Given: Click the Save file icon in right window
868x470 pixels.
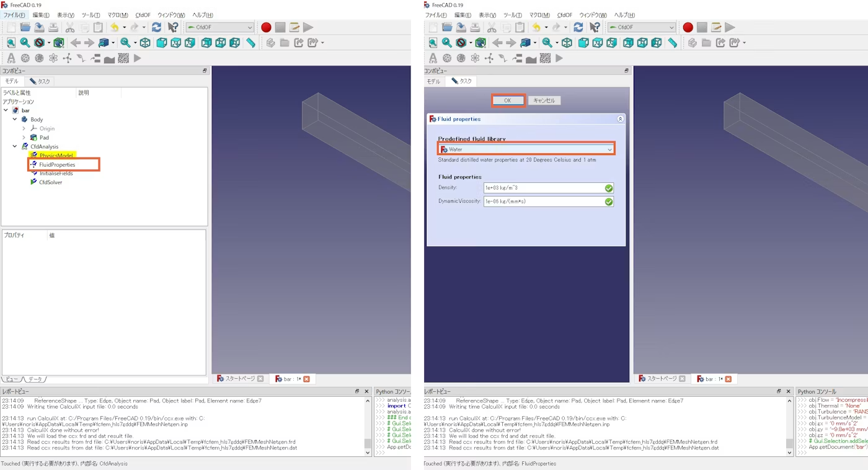Looking at the screenshot, I should (461, 27).
